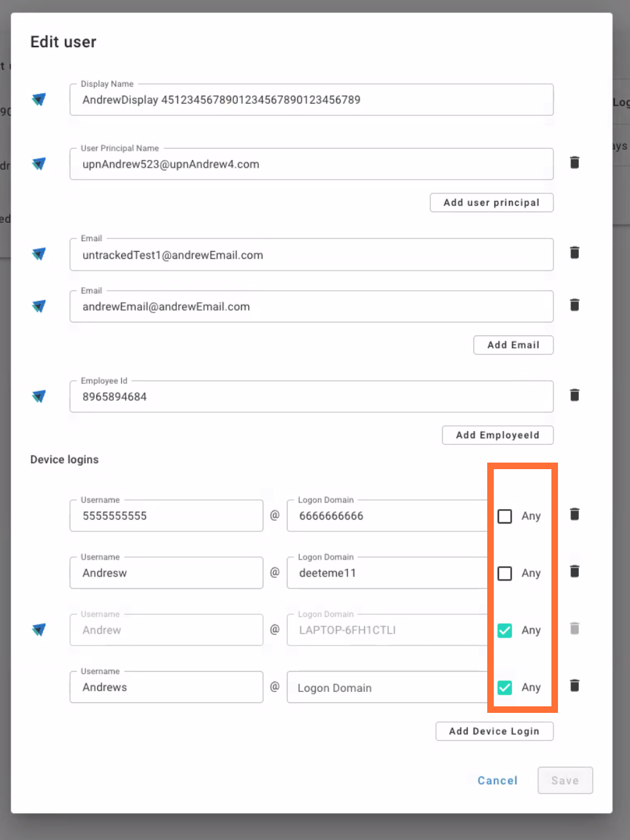
Task: Uncheck Any for the LAPTOP-6FH1CTLI login
Action: click(x=505, y=630)
